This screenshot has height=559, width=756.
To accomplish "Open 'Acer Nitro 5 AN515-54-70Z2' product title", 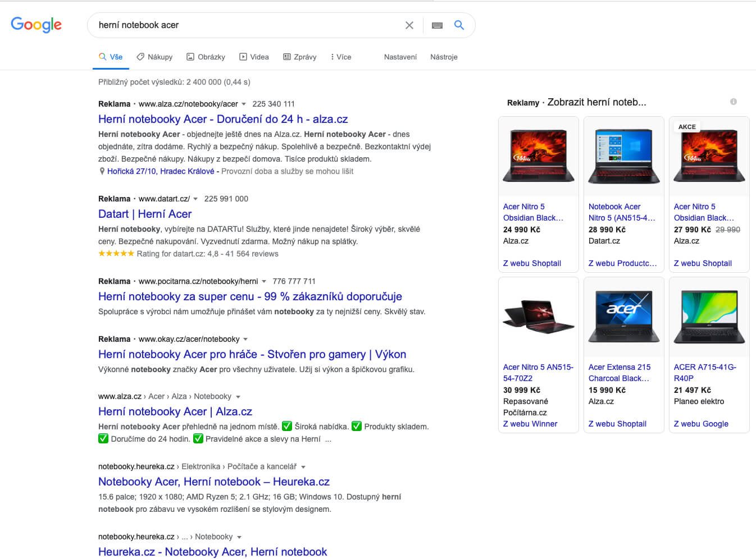I will (x=538, y=373).
